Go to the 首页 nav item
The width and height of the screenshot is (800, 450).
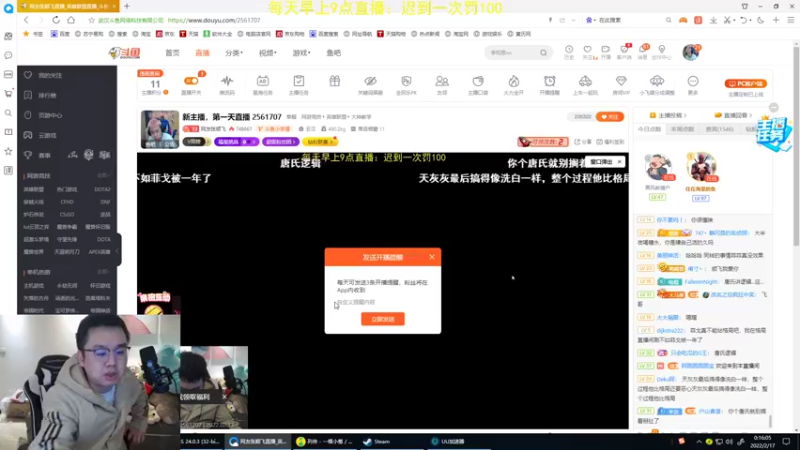pos(172,53)
